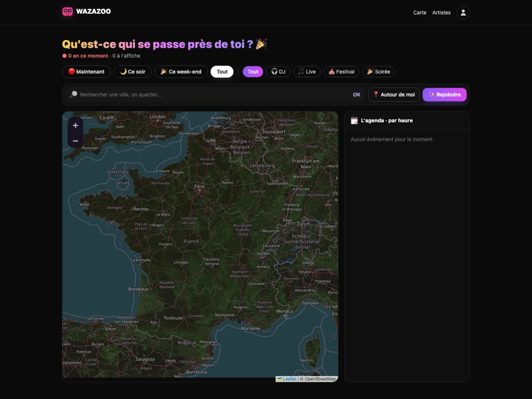Click the OK search button
532x399 pixels.
coord(357,94)
